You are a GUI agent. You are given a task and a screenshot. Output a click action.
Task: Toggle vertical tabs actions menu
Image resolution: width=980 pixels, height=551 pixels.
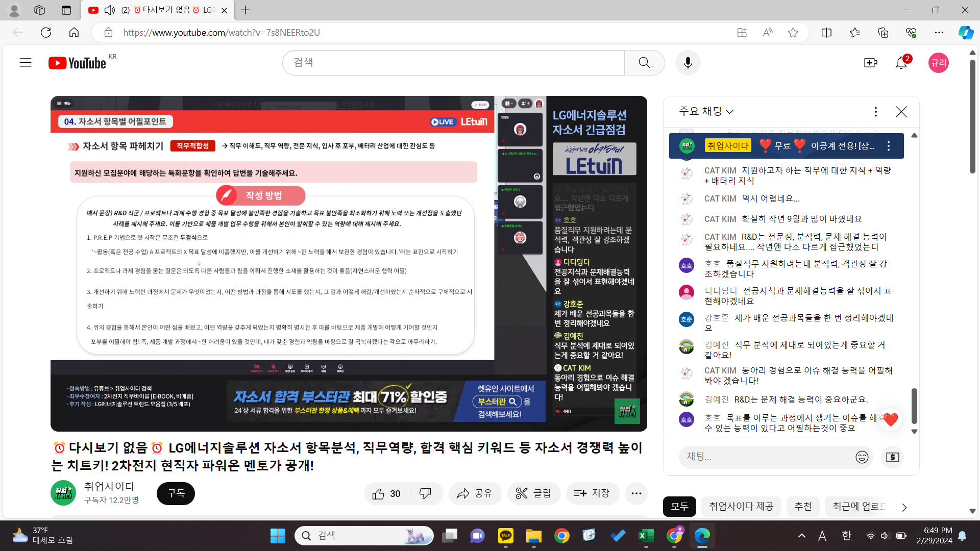click(x=66, y=10)
